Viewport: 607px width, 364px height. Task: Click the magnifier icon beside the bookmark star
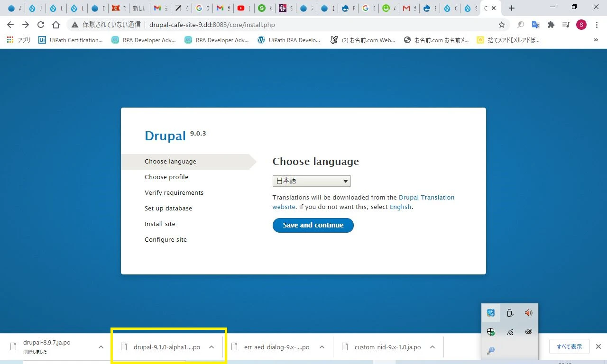pyautogui.click(x=521, y=25)
